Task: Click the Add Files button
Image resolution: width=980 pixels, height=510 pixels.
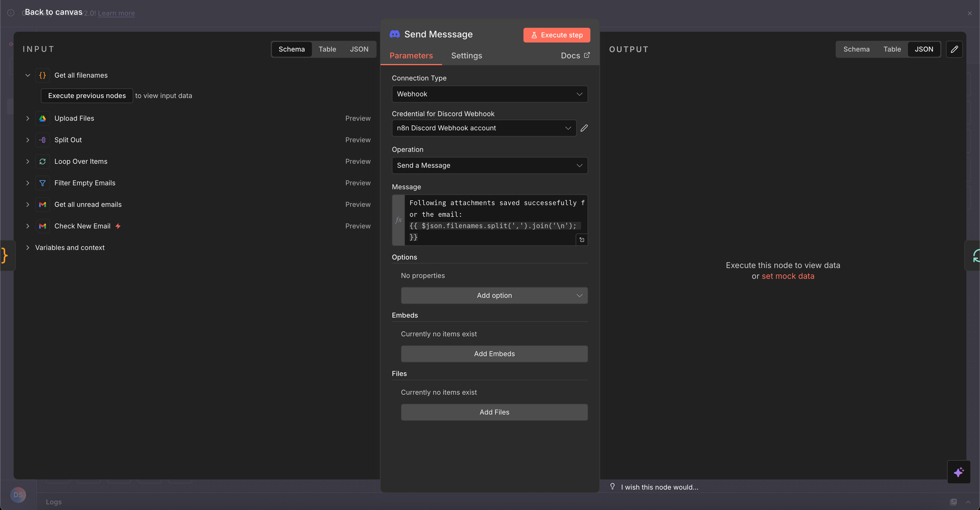Action: [x=494, y=412]
